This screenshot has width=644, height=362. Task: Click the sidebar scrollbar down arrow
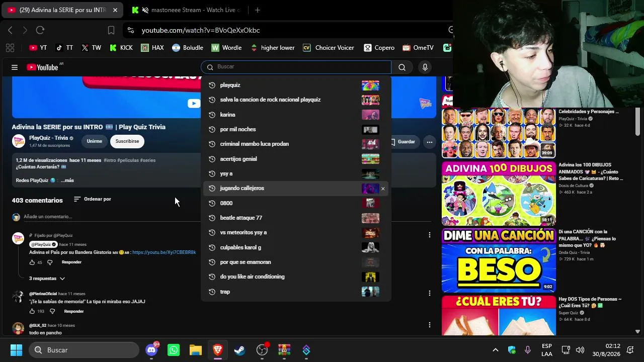coord(637,332)
